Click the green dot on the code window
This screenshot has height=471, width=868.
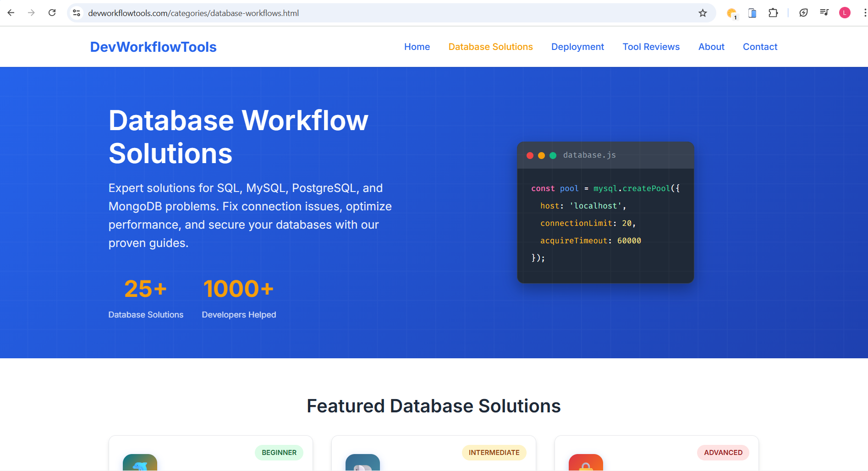point(552,155)
